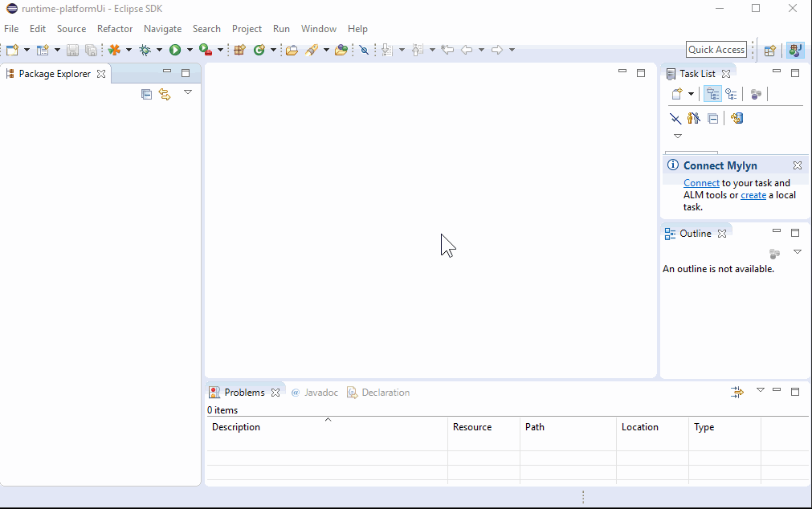Image resolution: width=812 pixels, height=509 pixels.
Task: Click the Connect link in Mylyn notice
Action: pyautogui.click(x=701, y=183)
